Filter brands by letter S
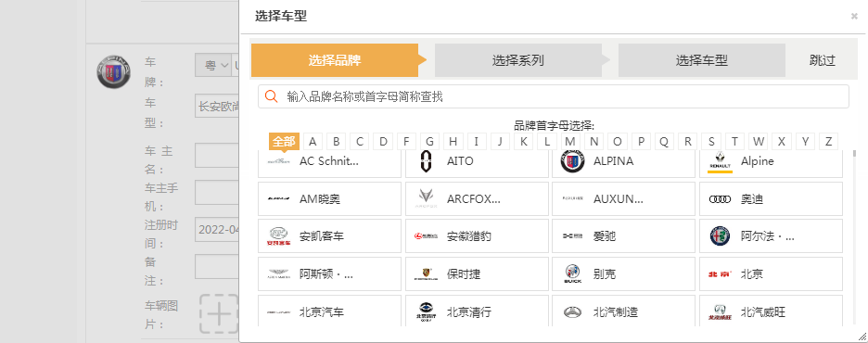Image resolution: width=868 pixels, height=343 pixels. pyautogui.click(x=711, y=142)
